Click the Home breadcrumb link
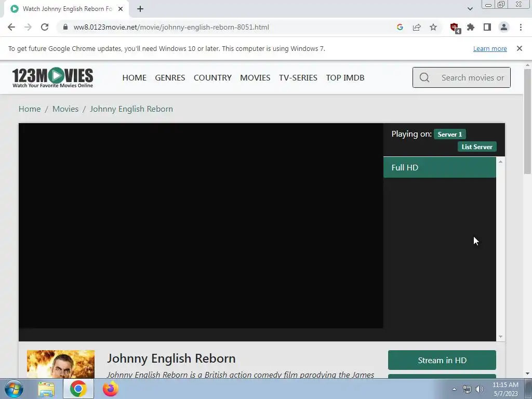The width and height of the screenshot is (532, 399). tap(30, 109)
